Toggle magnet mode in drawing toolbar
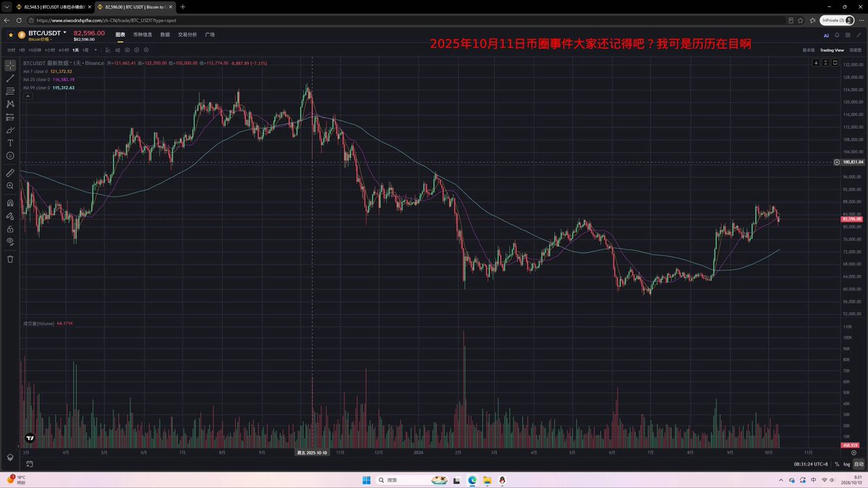 click(x=10, y=203)
